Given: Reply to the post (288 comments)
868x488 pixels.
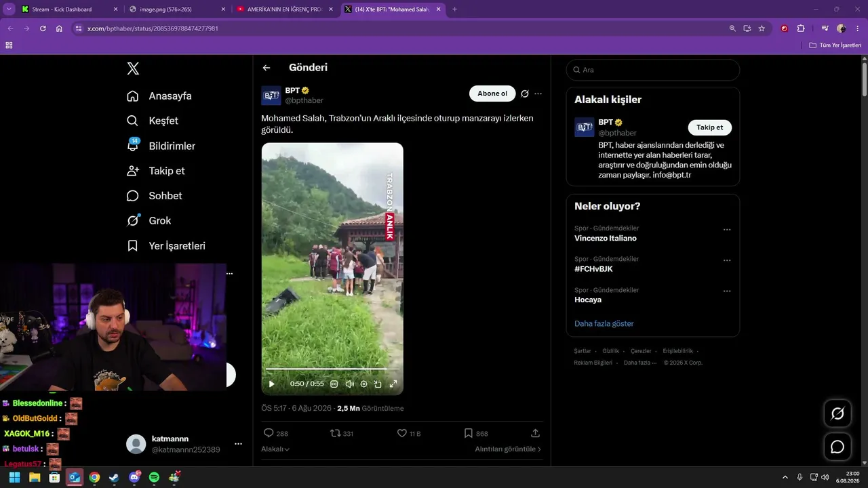Looking at the screenshot, I should tap(275, 433).
